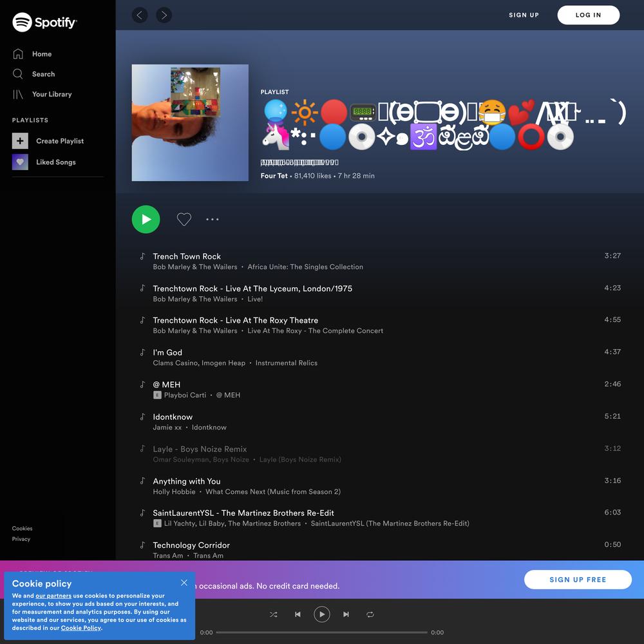Screen dimensions: 644x644
Task: Open Playboi Carti artist link
Action: pos(185,395)
